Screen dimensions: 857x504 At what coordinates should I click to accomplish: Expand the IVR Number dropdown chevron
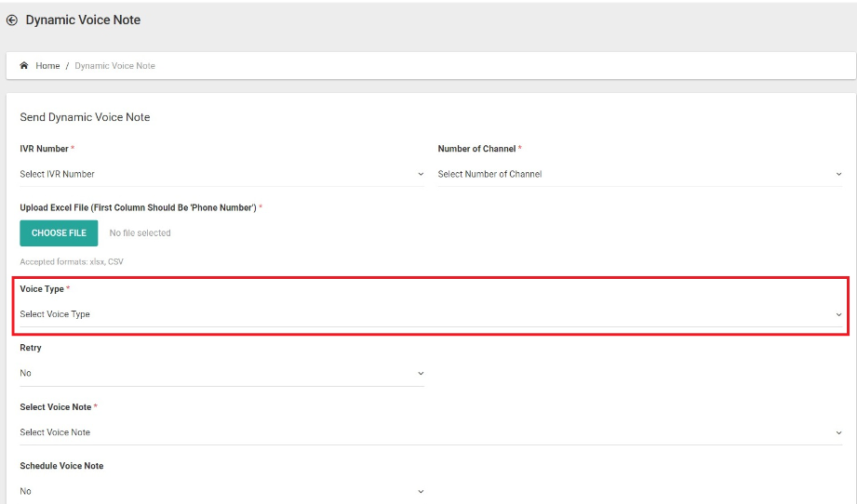coord(421,174)
